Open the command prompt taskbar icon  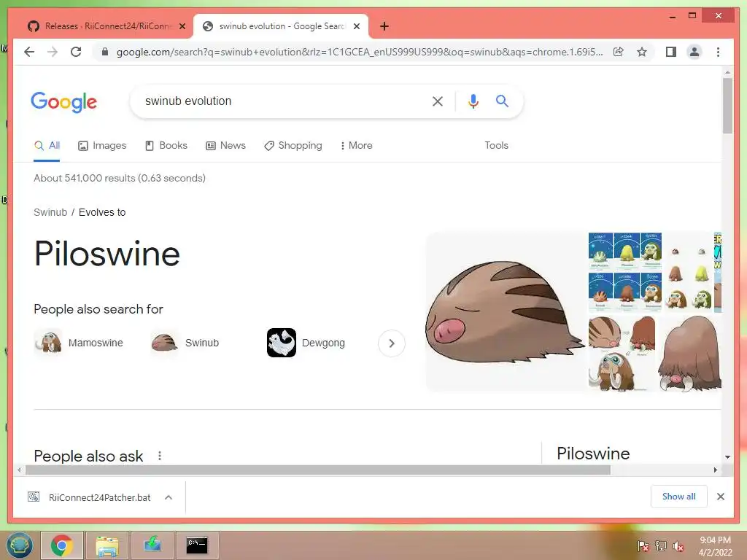pos(197,545)
